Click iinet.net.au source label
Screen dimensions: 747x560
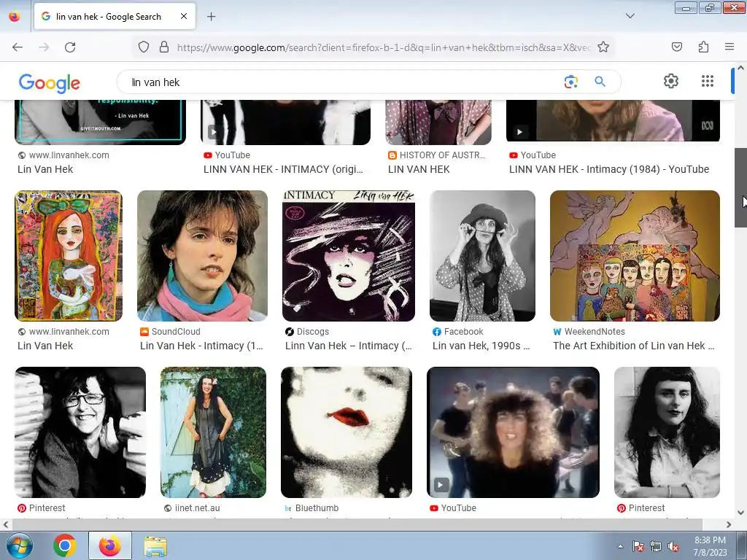coord(197,508)
